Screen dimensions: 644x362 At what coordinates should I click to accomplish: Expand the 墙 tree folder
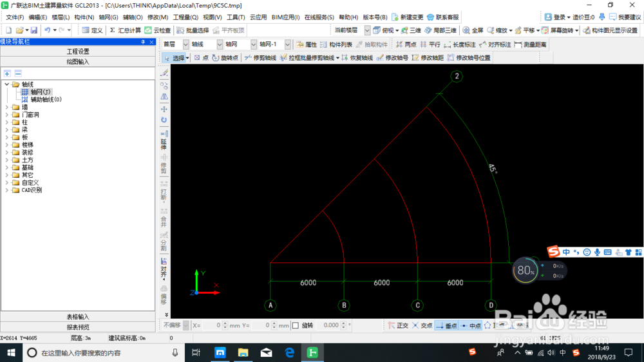click(x=6, y=107)
